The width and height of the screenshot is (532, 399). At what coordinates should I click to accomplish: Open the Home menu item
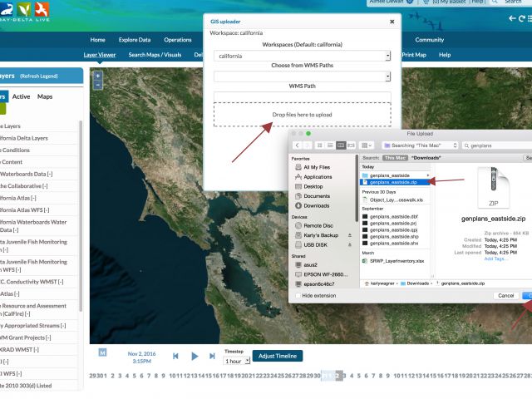coord(98,40)
